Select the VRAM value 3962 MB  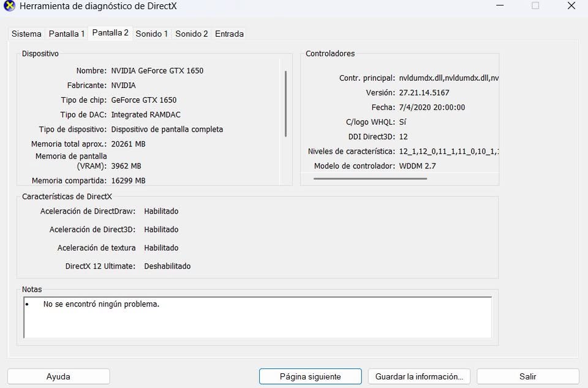(126, 166)
